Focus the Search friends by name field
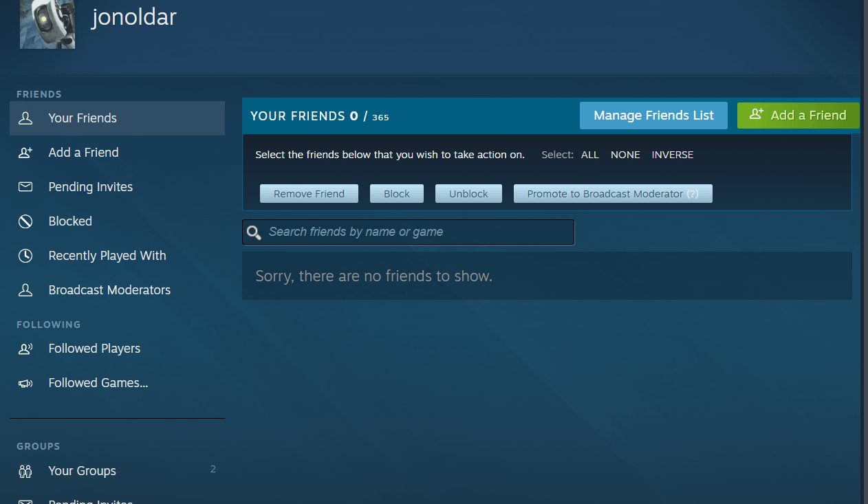The width and height of the screenshot is (868, 504). 417,232
